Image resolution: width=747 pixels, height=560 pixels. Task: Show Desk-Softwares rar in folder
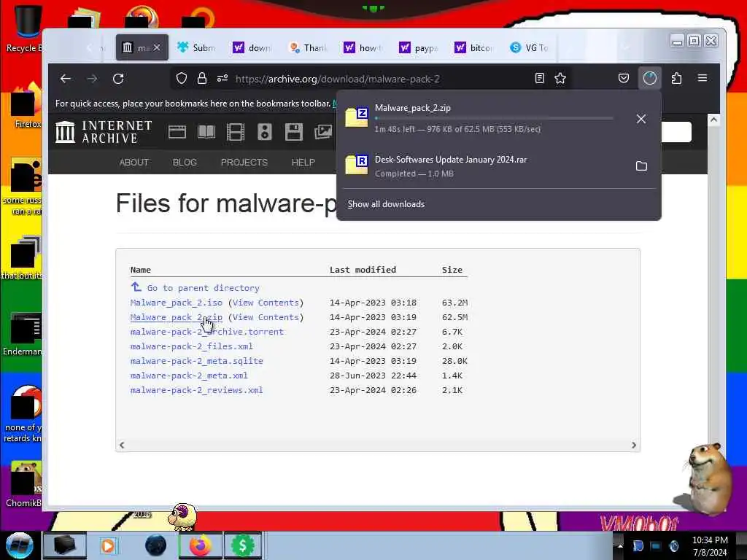tap(641, 166)
